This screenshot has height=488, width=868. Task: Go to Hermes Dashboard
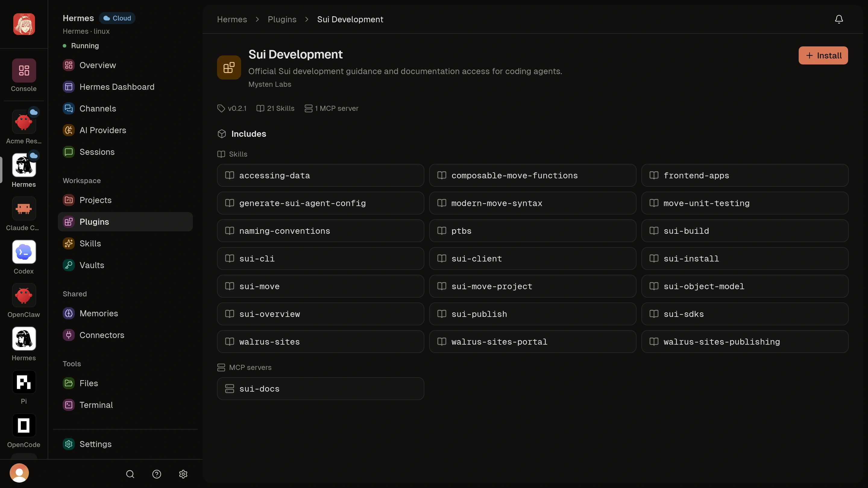[125, 87]
